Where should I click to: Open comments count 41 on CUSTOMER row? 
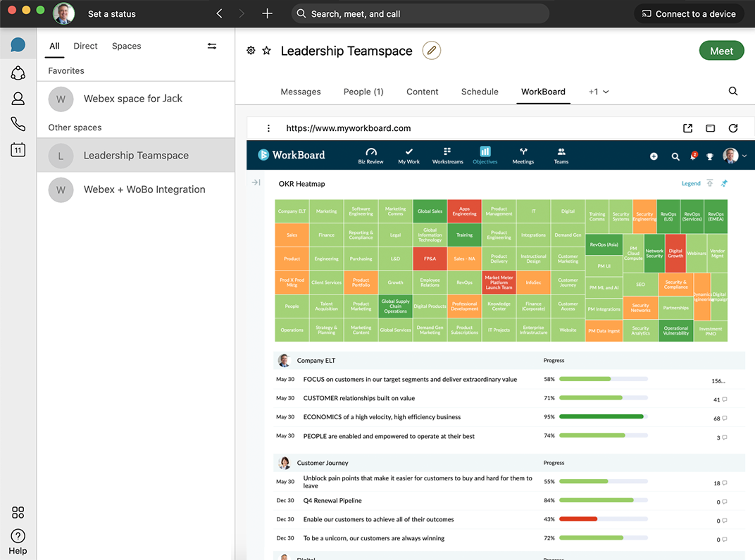(x=720, y=399)
